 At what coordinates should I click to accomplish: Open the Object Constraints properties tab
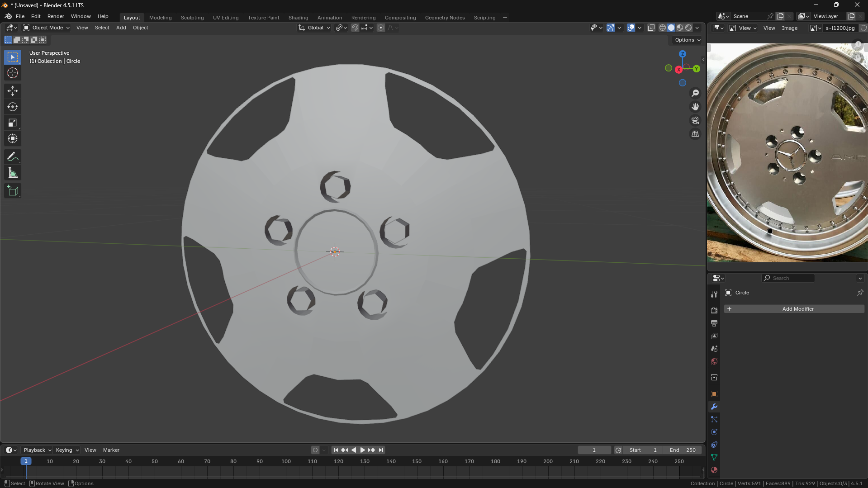tap(714, 445)
